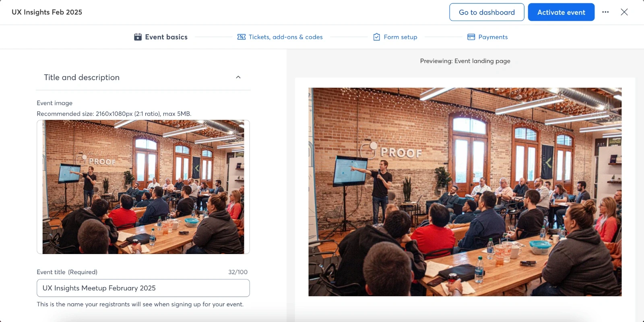Click the Event basics calendar icon
Image resolution: width=644 pixels, height=322 pixels.
[138, 37]
